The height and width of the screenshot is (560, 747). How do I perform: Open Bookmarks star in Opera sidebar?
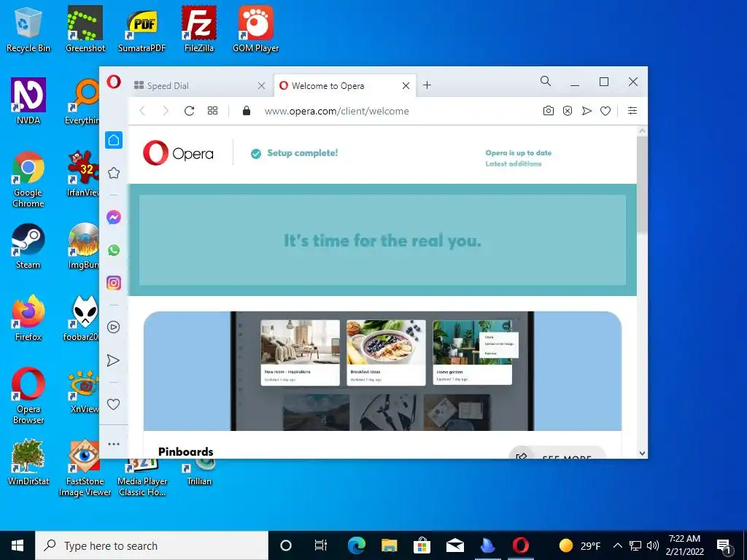tap(114, 173)
